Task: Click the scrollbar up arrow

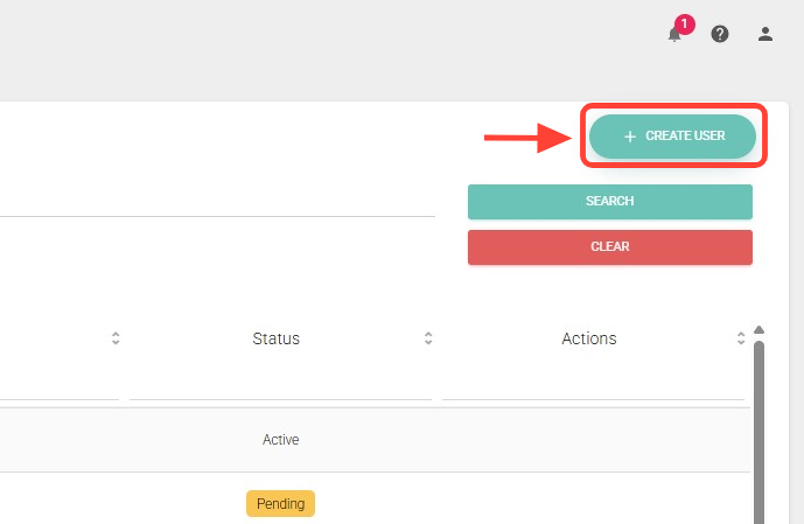Action: coord(759,330)
